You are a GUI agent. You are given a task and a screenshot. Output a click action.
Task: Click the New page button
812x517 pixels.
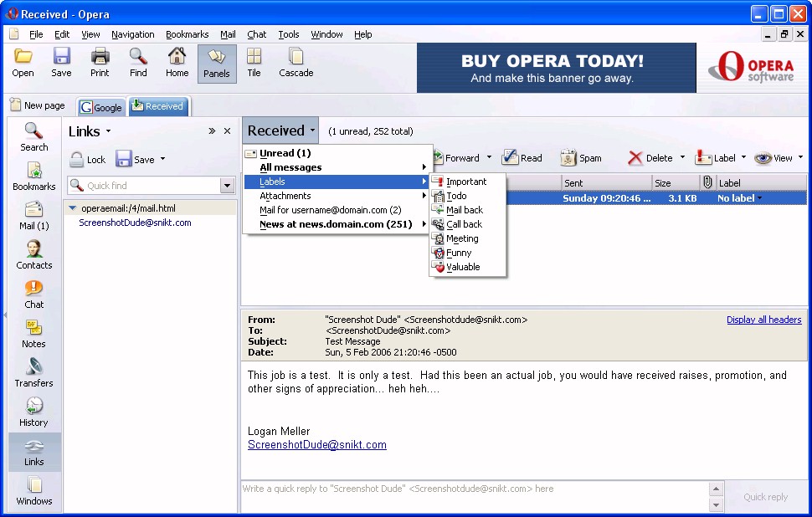[x=38, y=105]
